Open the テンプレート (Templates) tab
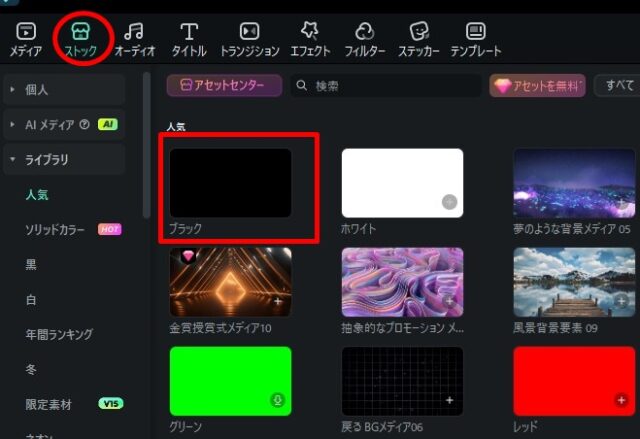 (476, 40)
